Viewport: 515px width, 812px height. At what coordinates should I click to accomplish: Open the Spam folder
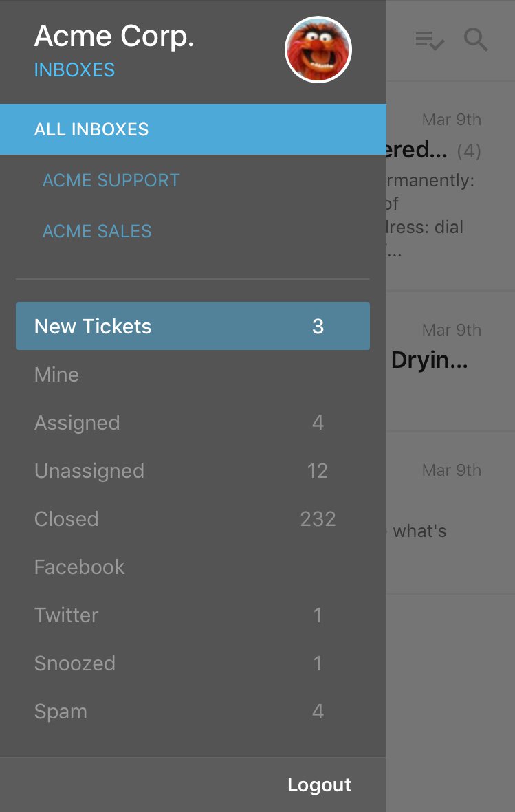[193, 712]
